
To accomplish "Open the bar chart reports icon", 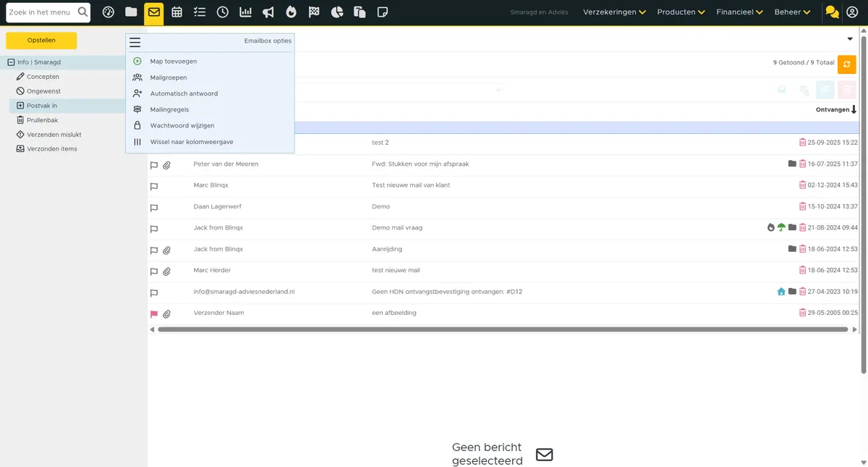I will [x=246, y=12].
